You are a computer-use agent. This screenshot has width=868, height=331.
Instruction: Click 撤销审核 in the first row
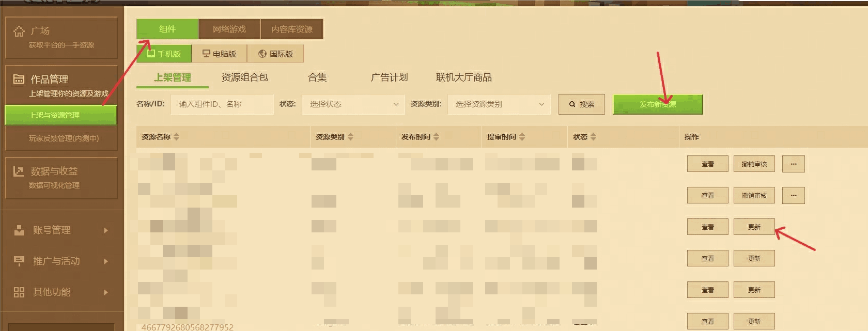coord(754,164)
